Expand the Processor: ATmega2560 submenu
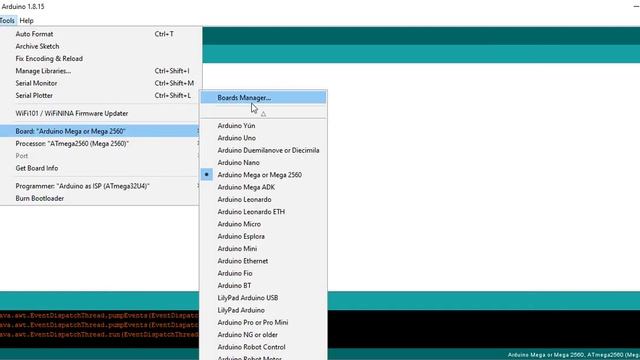This screenshot has height=360, width=640. click(x=100, y=143)
